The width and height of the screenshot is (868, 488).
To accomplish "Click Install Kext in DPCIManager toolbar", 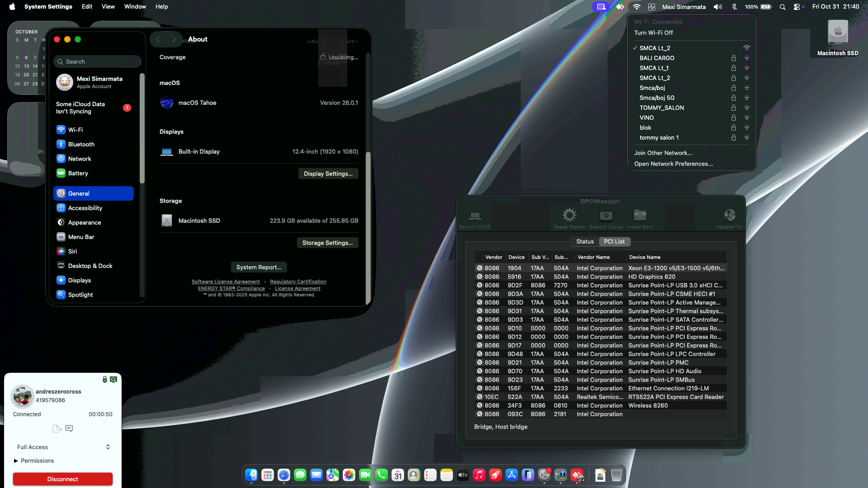I will [640, 219].
